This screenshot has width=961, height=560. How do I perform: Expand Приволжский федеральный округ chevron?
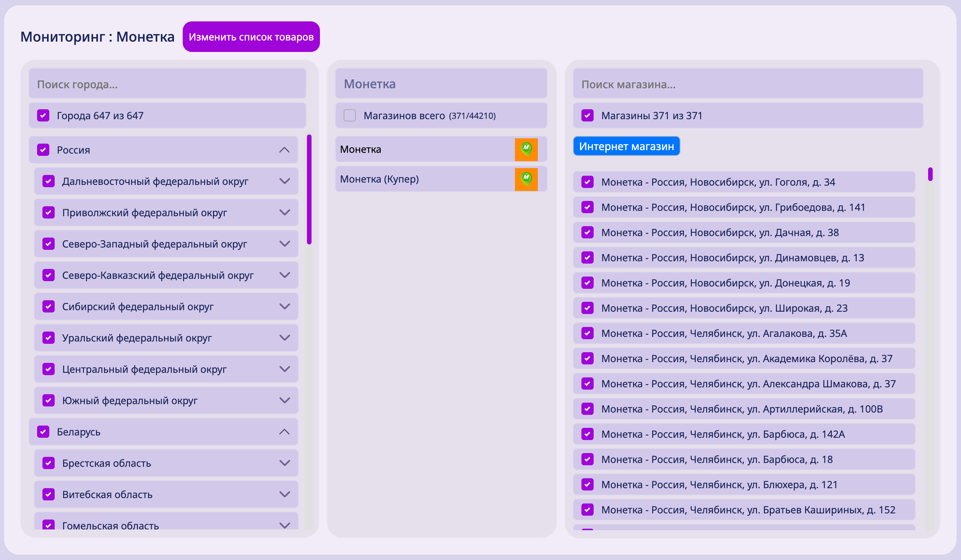pos(285,212)
